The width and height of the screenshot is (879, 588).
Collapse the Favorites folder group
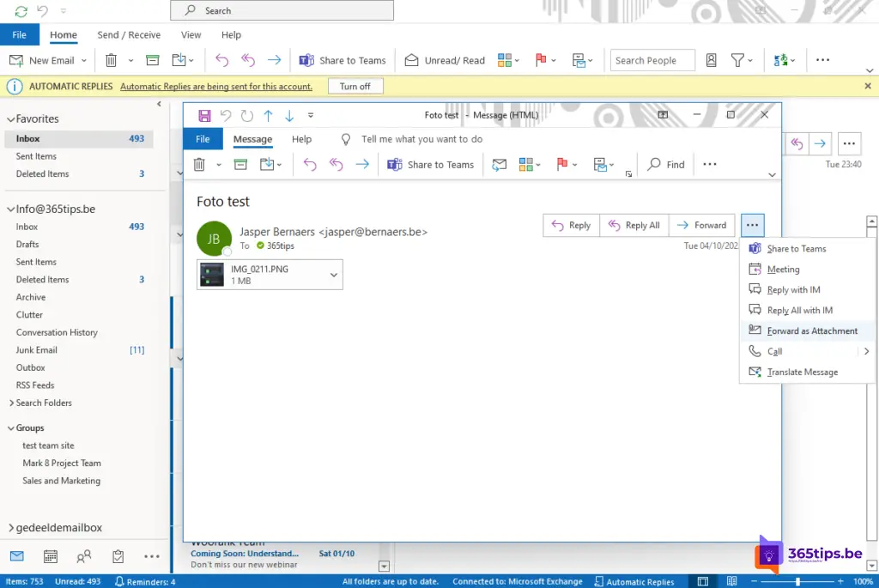pos(10,119)
